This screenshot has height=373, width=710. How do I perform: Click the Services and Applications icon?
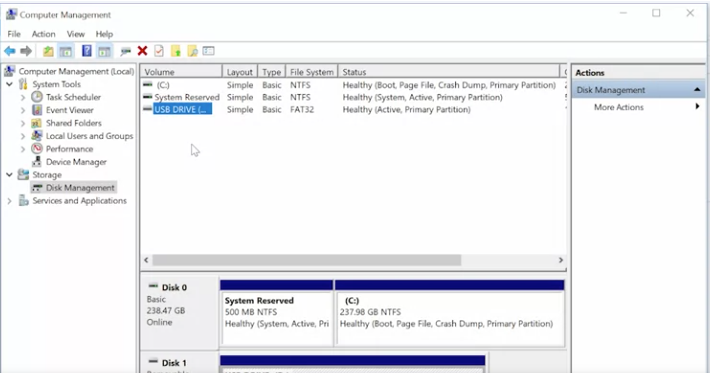point(24,201)
